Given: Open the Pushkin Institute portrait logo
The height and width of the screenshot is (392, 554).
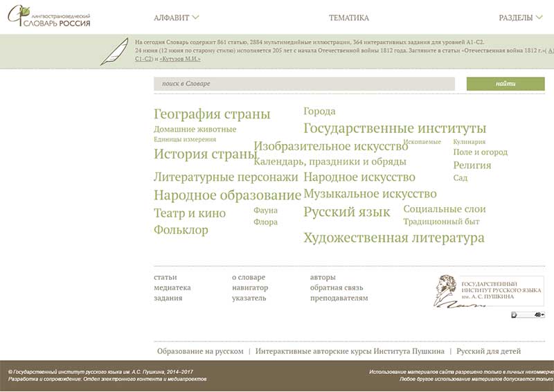Looking at the screenshot, I should pos(489,290).
